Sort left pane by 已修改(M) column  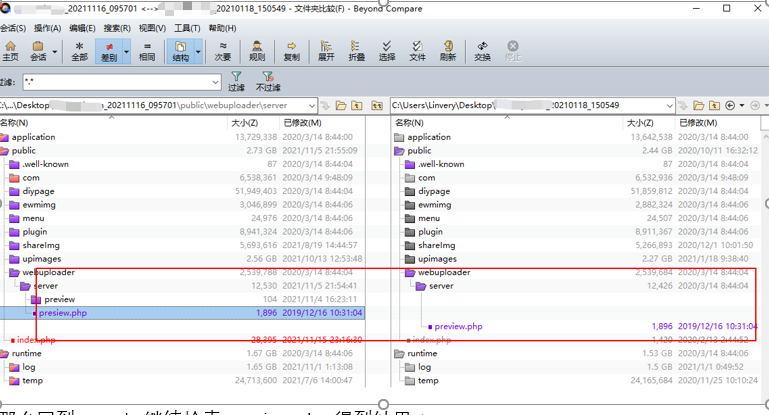[x=302, y=123]
